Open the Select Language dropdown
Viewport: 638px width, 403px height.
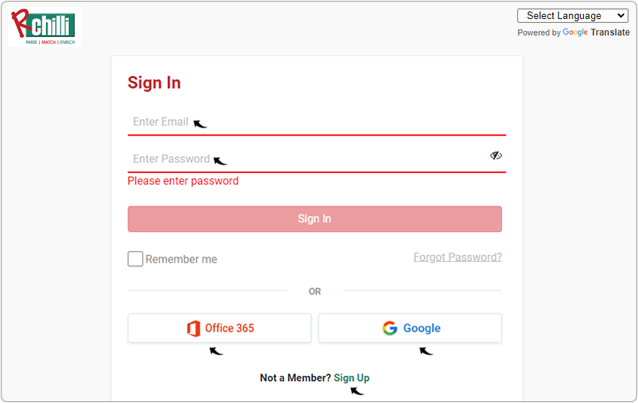pos(572,16)
